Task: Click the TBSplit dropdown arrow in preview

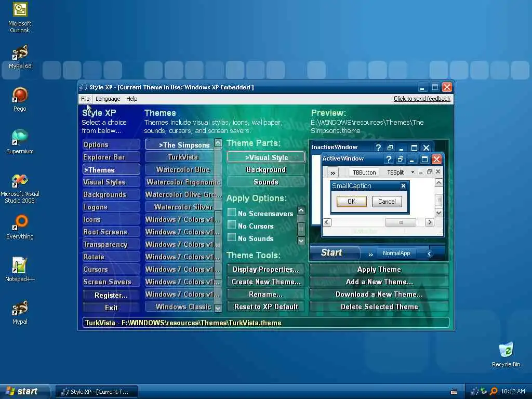Action: [x=413, y=172]
